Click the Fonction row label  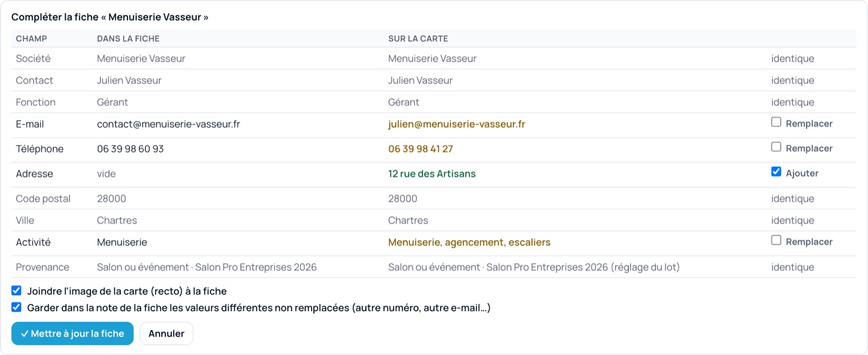36,102
